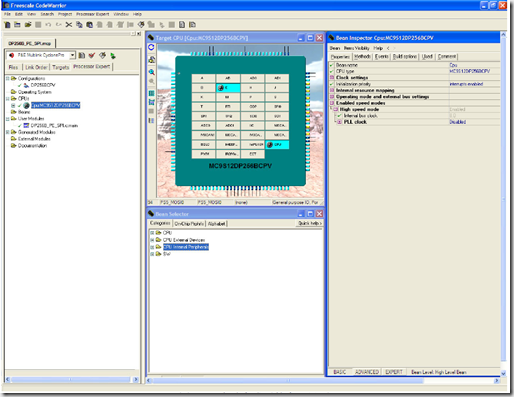Select the highlighted CPU block on the chip diagram
This screenshot has height=397, width=514.
[277, 145]
